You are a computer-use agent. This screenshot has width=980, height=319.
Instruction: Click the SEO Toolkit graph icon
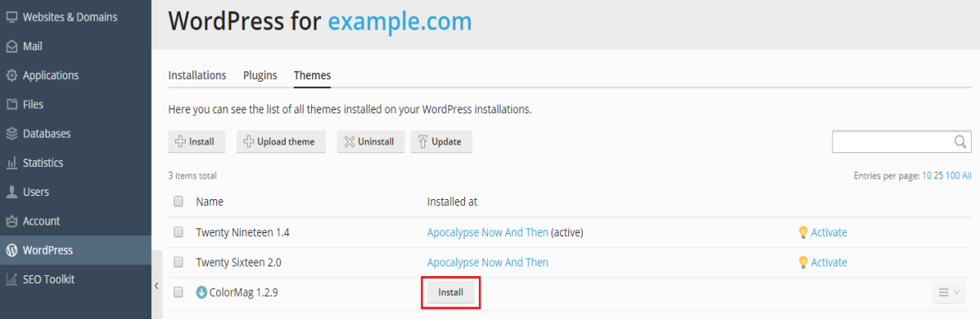pos(12,279)
